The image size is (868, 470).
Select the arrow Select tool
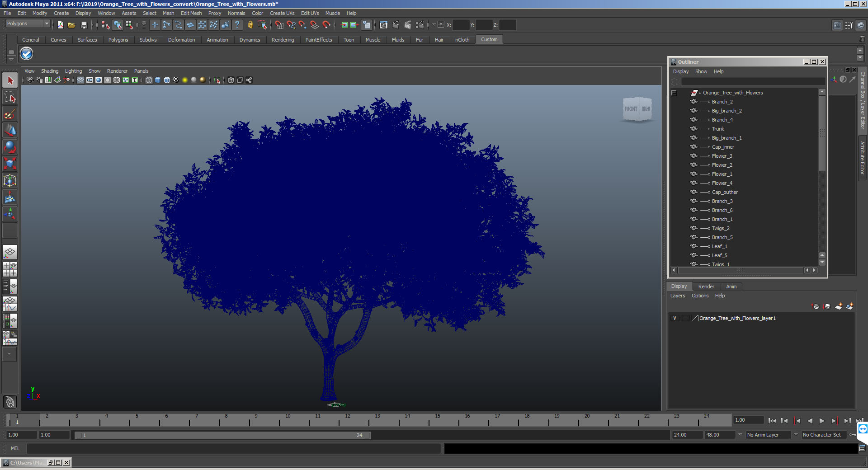click(x=10, y=80)
